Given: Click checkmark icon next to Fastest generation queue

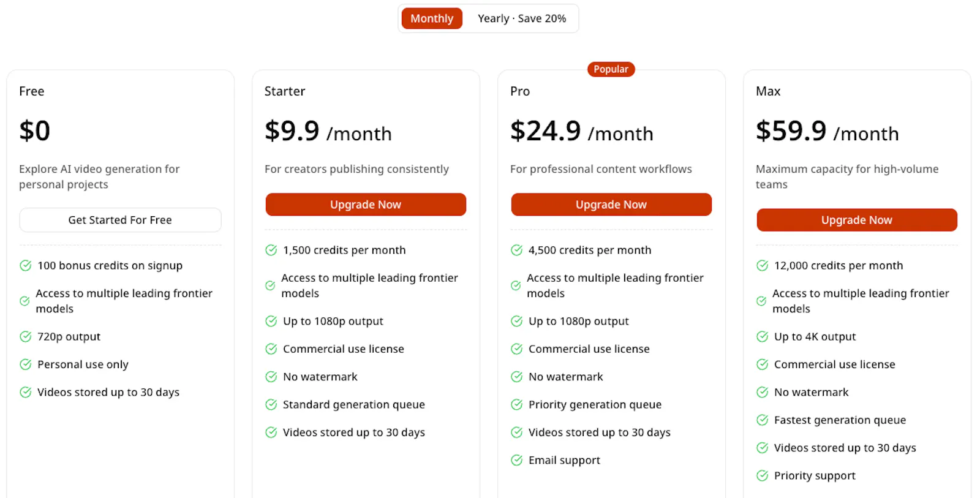Looking at the screenshot, I should coord(763,420).
